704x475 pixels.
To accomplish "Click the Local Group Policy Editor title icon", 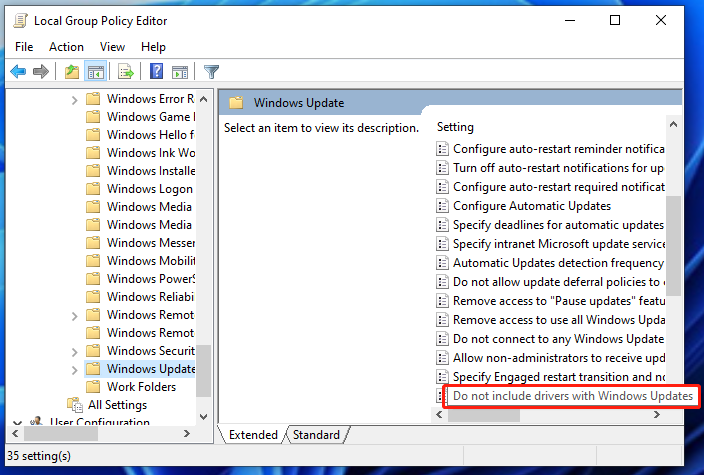I will click(x=21, y=21).
